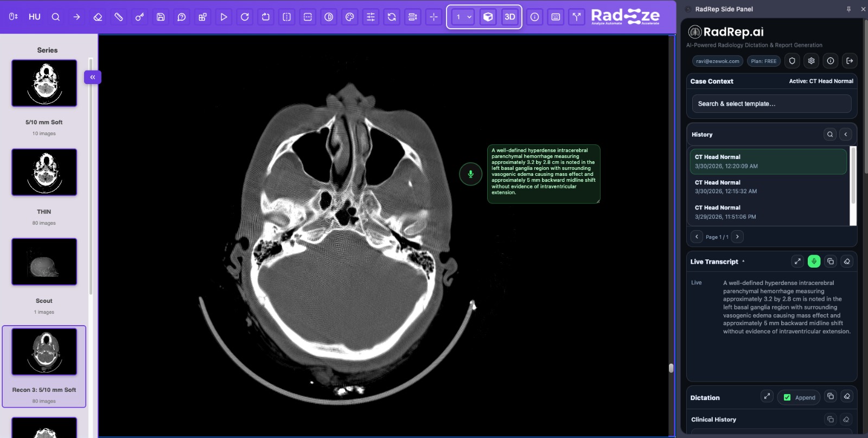This screenshot has width=868, height=438.
Task: Open the color palette tool
Action: coord(350,17)
